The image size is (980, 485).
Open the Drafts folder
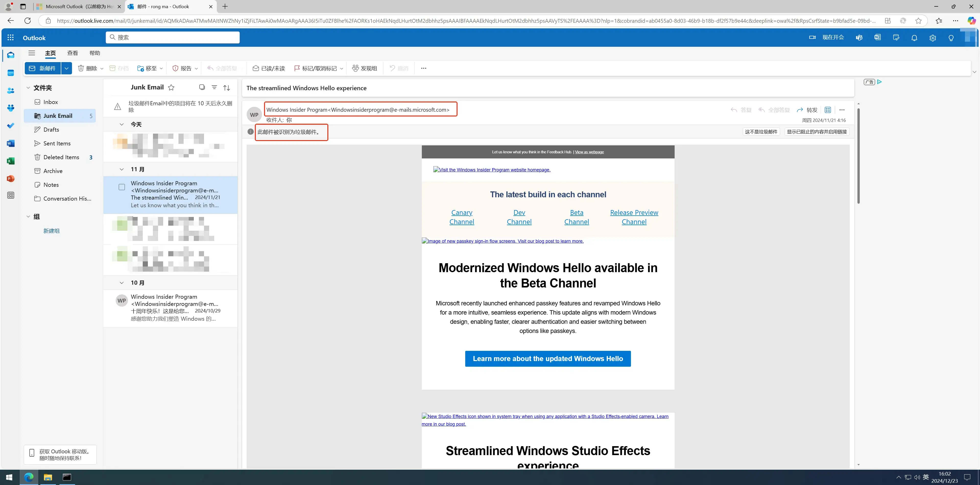(60, 130)
